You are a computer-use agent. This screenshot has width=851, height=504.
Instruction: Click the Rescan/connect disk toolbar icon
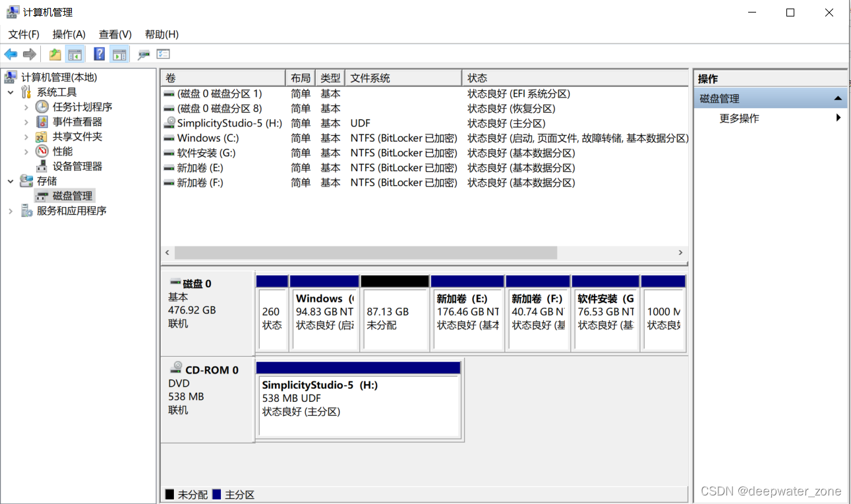[x=144, y=55]
